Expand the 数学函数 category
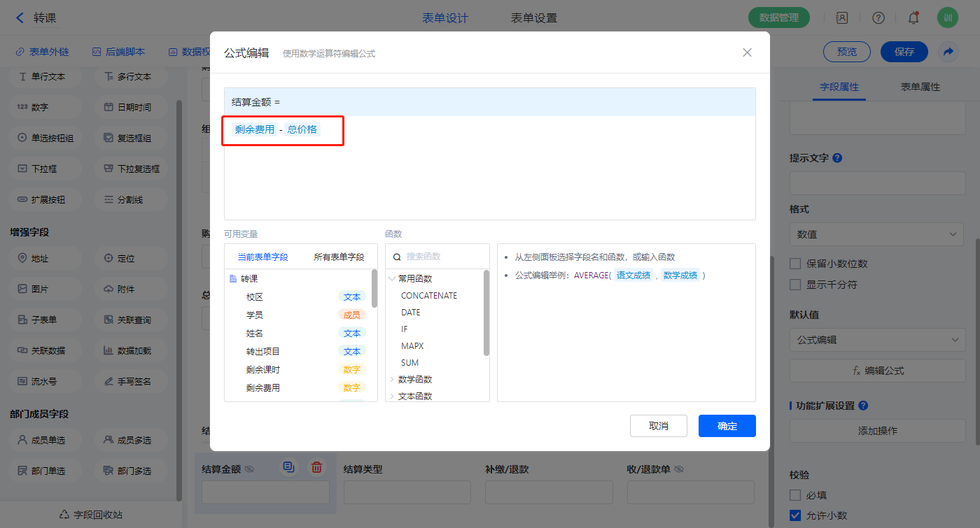 [x=414, y=380]
